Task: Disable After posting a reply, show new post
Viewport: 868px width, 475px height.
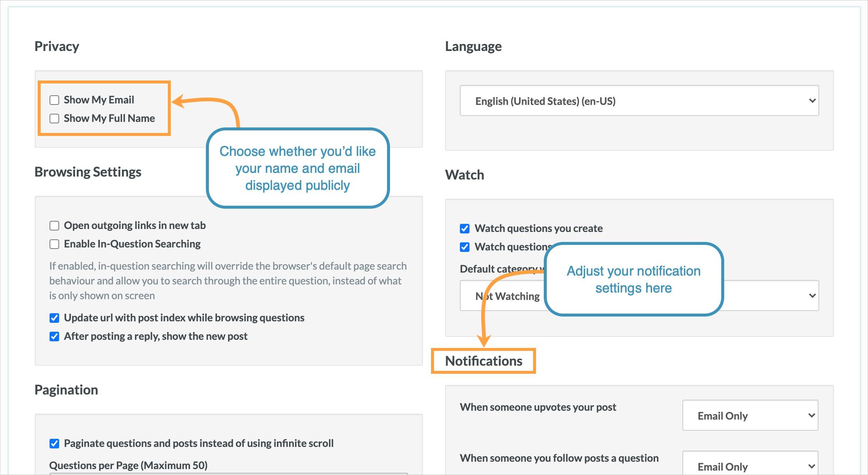Action: [x=54, y=336]
